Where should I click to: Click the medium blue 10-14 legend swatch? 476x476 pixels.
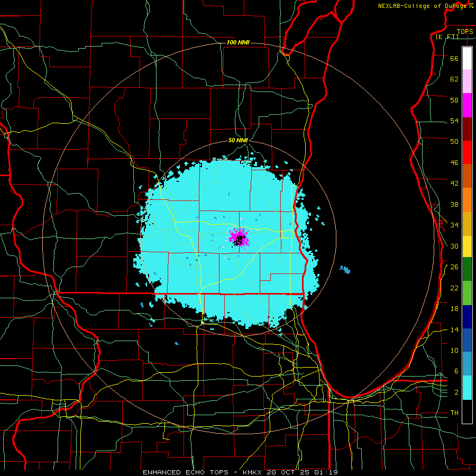point(467,340)
